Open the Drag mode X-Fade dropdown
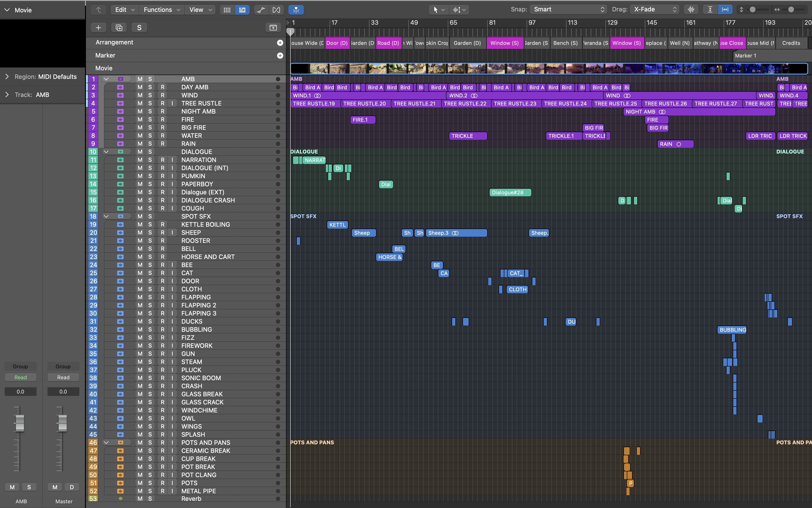This screenshot has width=812, height=508. tap(655, 10)
